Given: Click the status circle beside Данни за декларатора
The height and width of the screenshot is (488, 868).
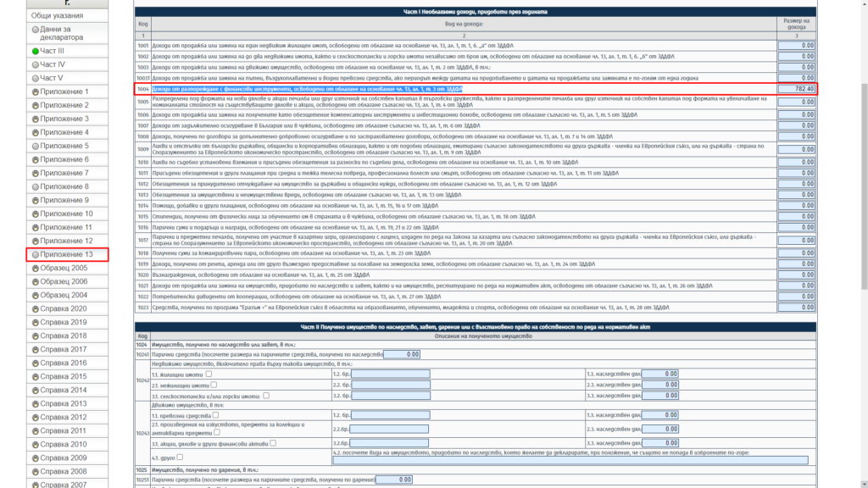Looking at the screenshot, I should 36,30.
